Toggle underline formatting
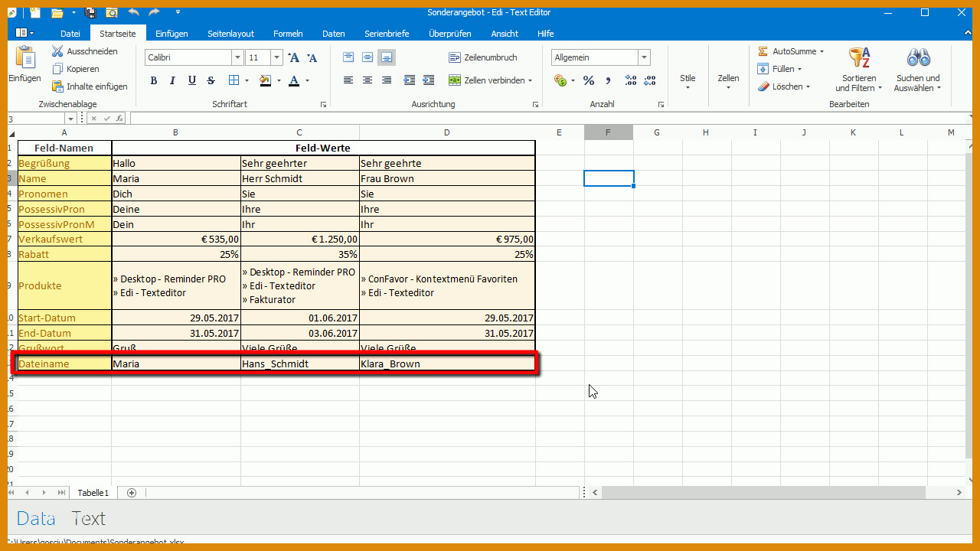The width and height of the screenshot is (980, 551). [x=191, y=80]
